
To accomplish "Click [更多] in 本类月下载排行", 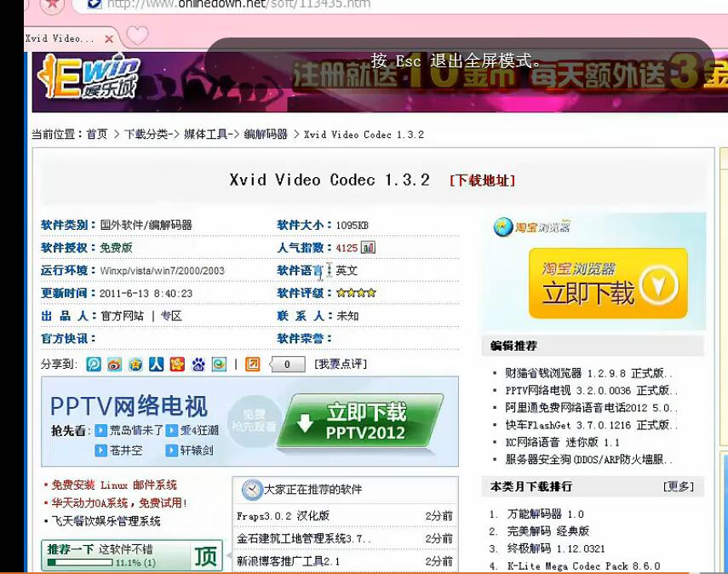I will click(679, 486).
